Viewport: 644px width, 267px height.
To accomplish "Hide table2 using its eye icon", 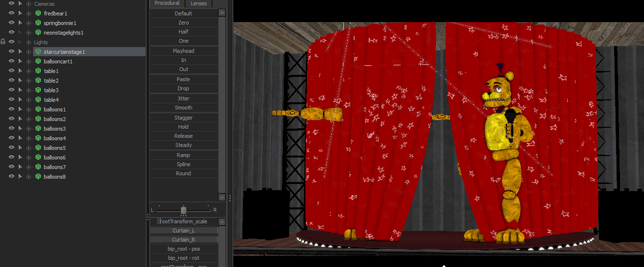I will tap(12, 80).
